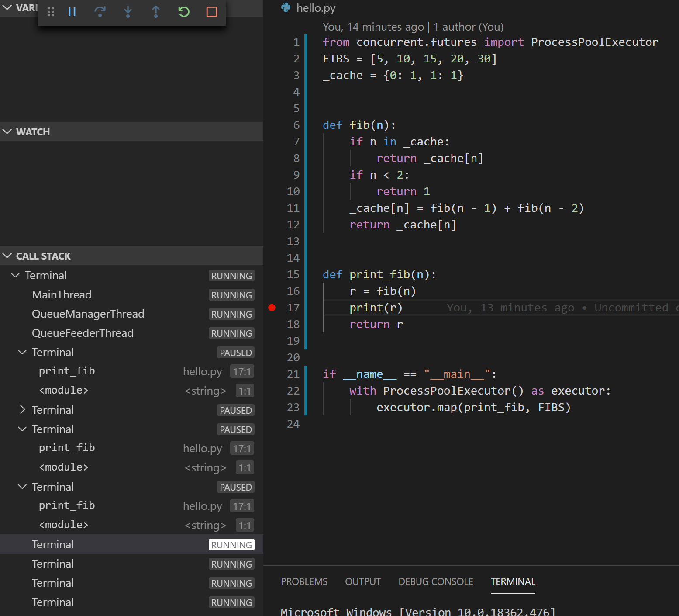Switch to the DEBUG CONSOLE tab

(435, 581)
